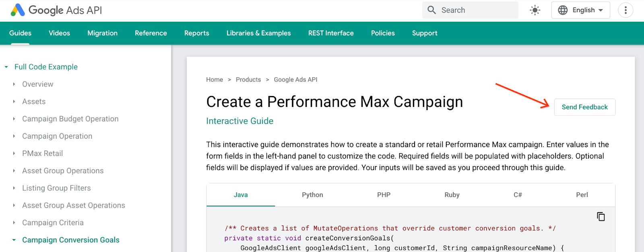Screen dimensions: 644x252
Task: Expand the Campaign Criteria arrow
Action: [14, 223]
